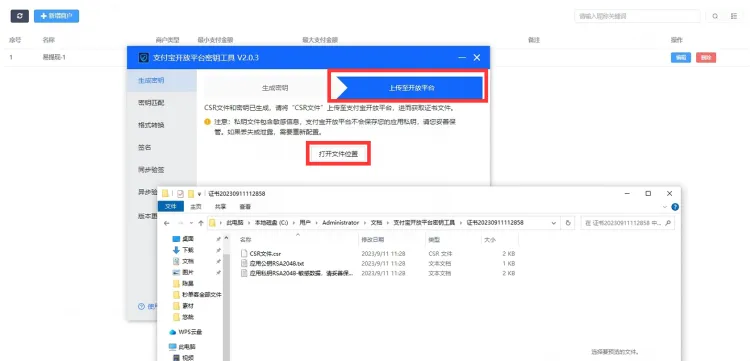Go up one folder level with up arrow
750x361 pixels.
(200, 223)
